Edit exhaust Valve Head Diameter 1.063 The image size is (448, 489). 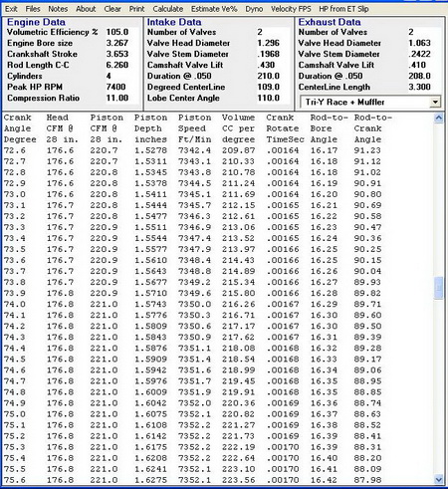pyautogui.click(x=424, y=43)
